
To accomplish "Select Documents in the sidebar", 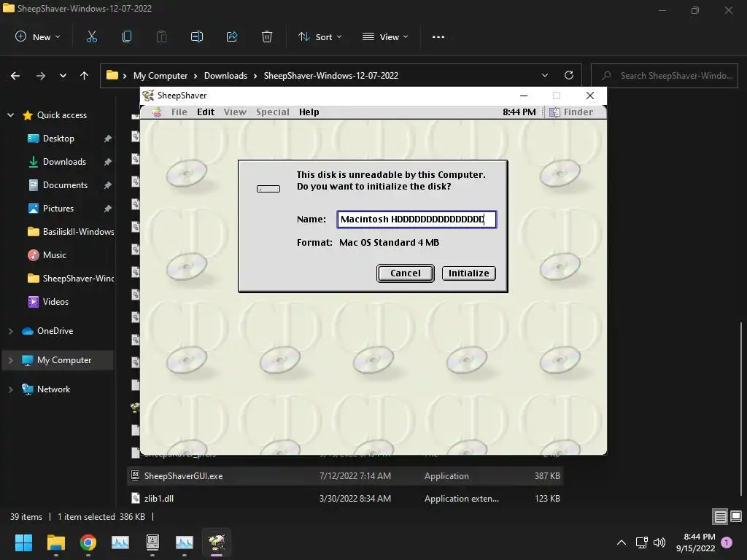I will point(65,185).
